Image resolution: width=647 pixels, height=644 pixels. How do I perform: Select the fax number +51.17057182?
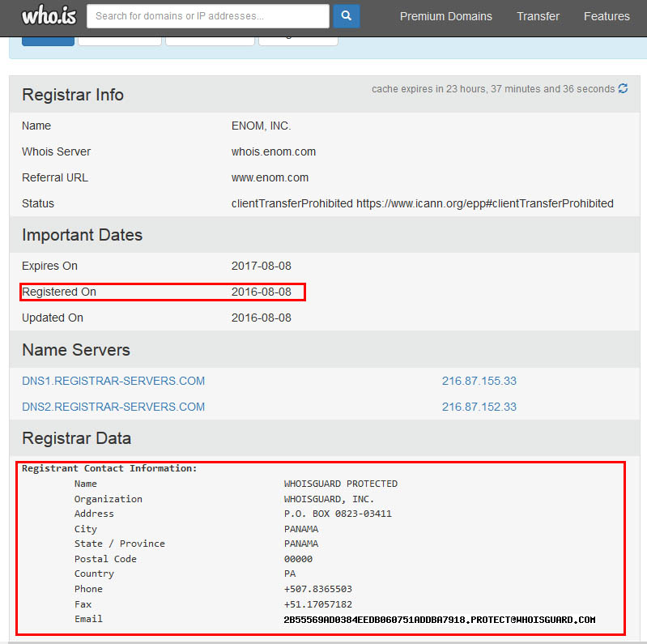coord(317,604)
